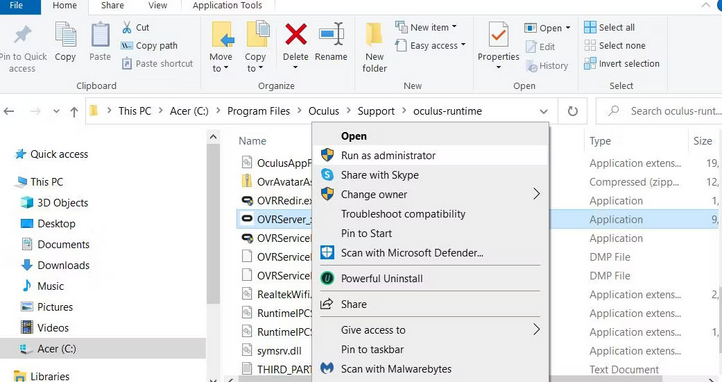Switch to the Share ribbon tab
Viewport: 722px width, 382px height.
[112, 6]
